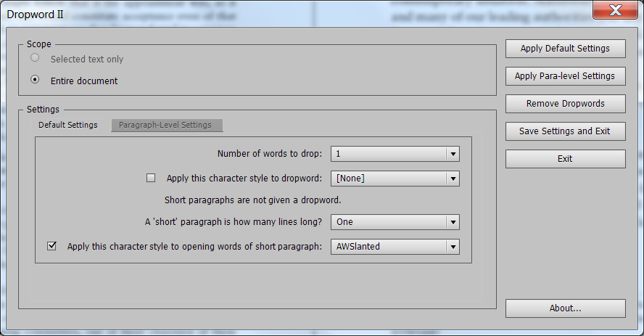
Task: Click the Dropword II title bar
Action: click(290, 12)
